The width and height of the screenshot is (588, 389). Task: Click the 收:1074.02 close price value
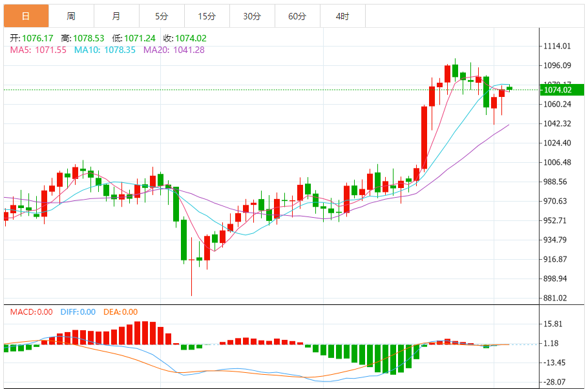185,38
